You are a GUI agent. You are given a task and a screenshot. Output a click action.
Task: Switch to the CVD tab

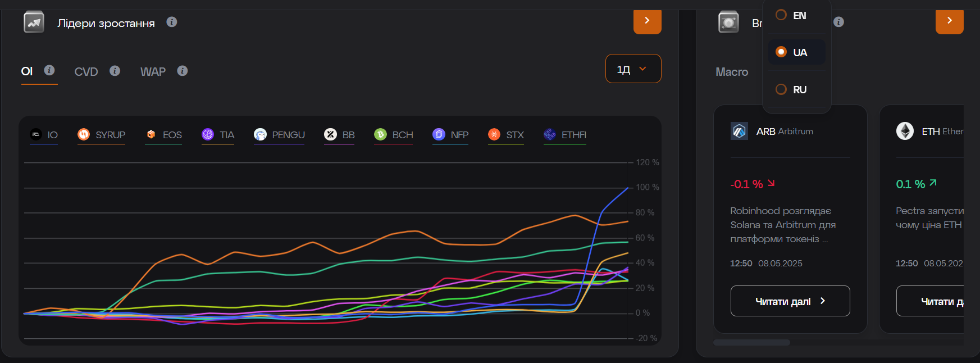[x=86, y=72]
